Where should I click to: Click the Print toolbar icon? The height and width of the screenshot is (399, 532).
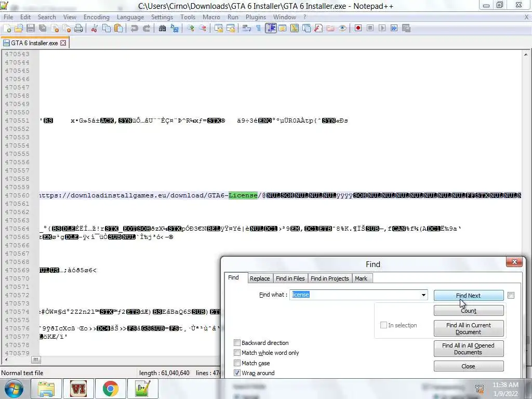[78, 29]
